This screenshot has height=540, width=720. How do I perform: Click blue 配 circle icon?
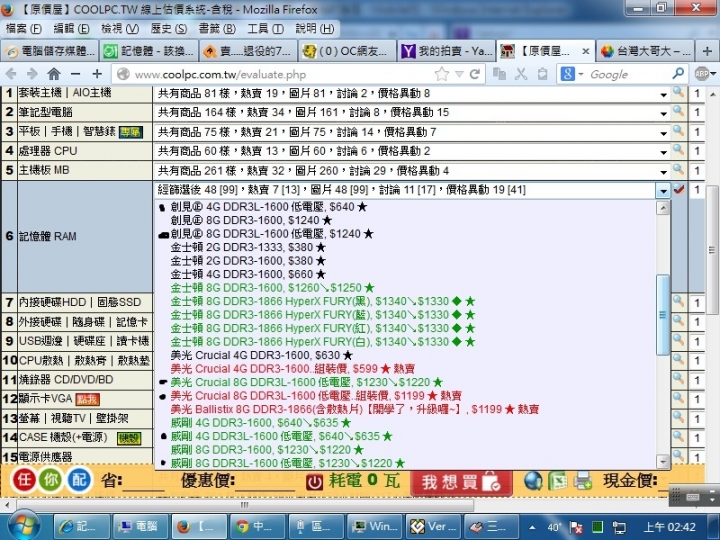(x=79, y=480)
